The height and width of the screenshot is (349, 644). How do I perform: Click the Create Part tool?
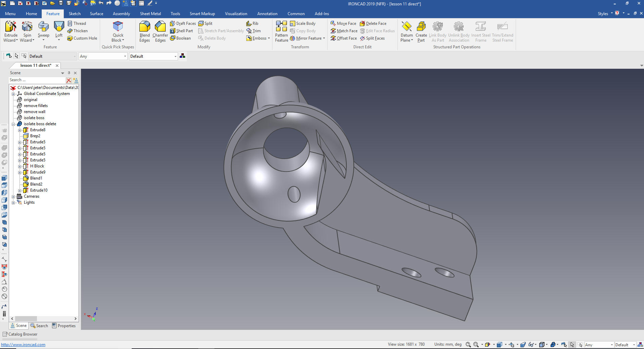(x=421, y=32)
